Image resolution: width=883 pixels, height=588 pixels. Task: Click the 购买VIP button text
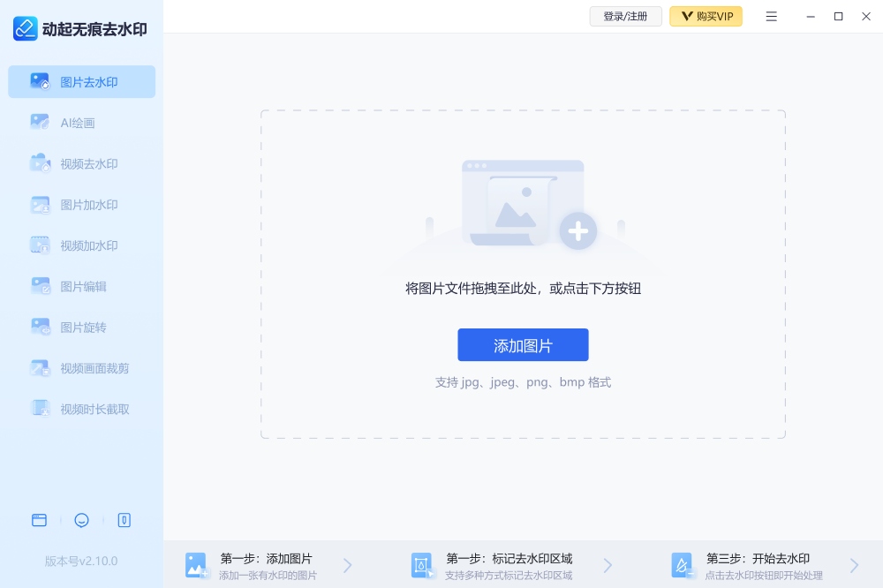point(714,16)
